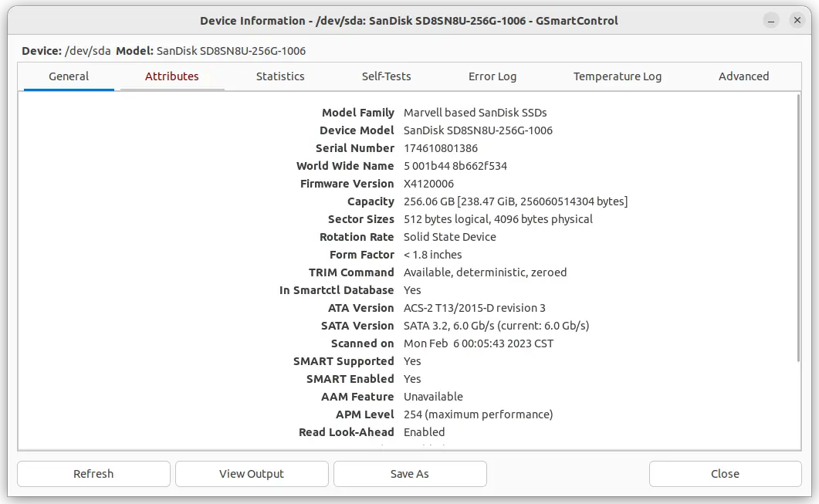Click the World Wide Name value 5 001b44 8b662f534
Image resolution: width=819 pixels, height=504 pixels.
point(455,166)
